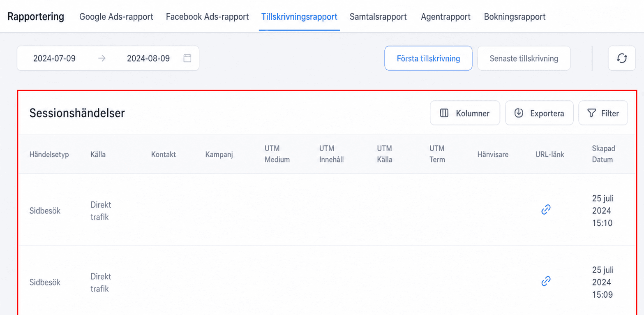644x315 pixels.
Task: Open URL link icon for 15:09 row
Action: (546, 282)
